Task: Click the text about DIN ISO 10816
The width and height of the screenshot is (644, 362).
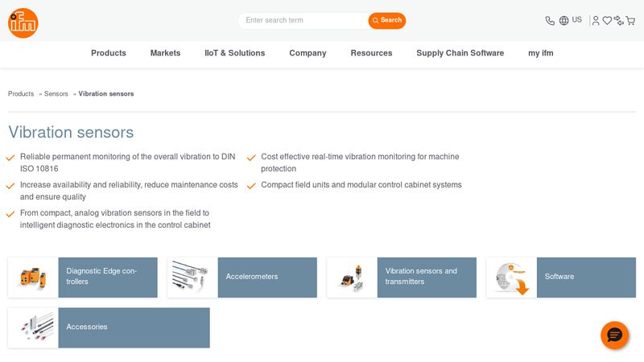Action: (128, 162)
